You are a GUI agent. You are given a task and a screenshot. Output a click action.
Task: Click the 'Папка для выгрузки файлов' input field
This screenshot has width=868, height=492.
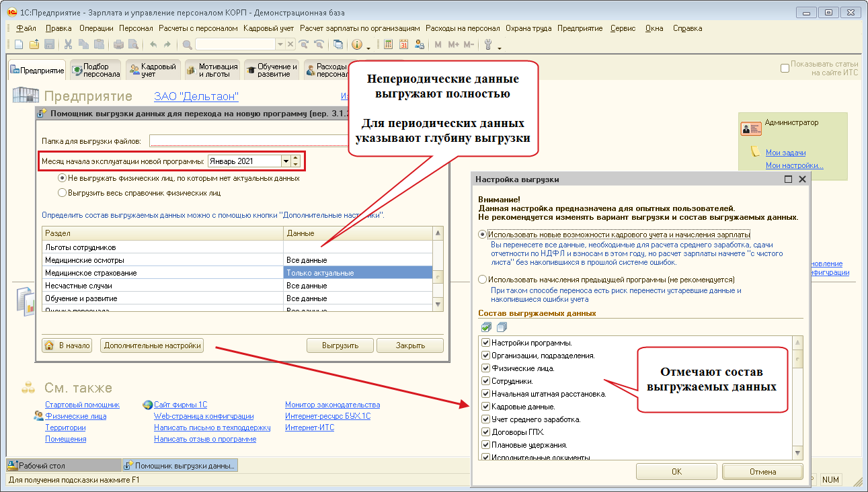[247, 140]
